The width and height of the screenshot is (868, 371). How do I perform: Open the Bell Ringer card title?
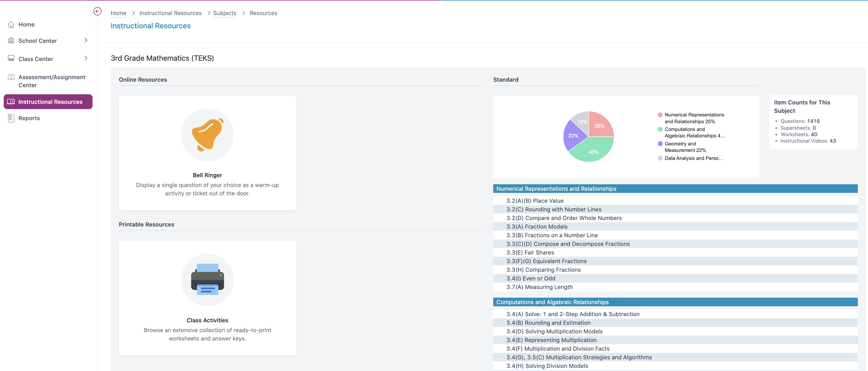(207, 175)
